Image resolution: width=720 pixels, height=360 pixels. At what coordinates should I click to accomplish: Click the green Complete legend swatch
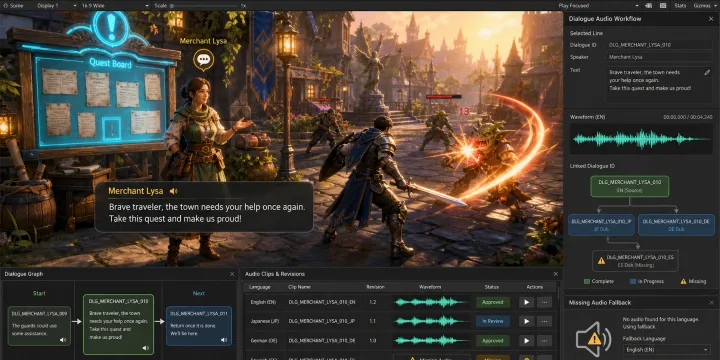tap(586, 281)
